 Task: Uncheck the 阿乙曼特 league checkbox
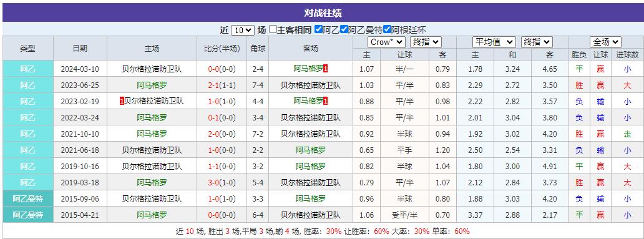click(x=344, y=29)
